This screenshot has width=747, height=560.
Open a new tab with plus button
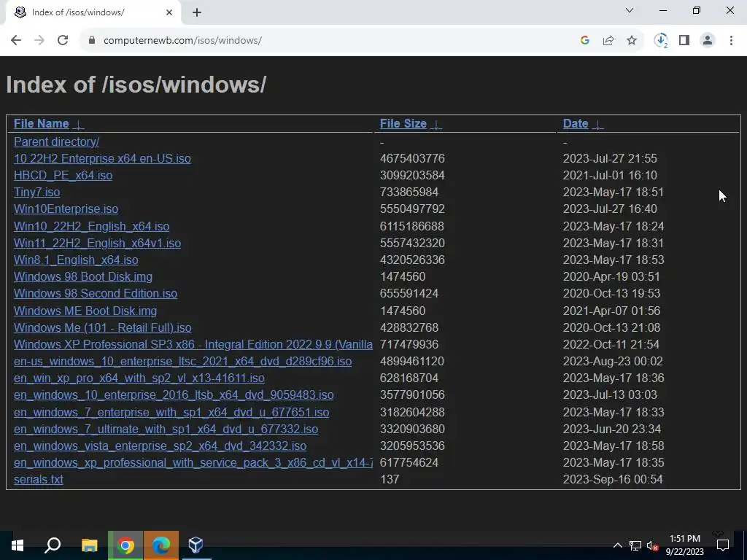click(197, 12)
